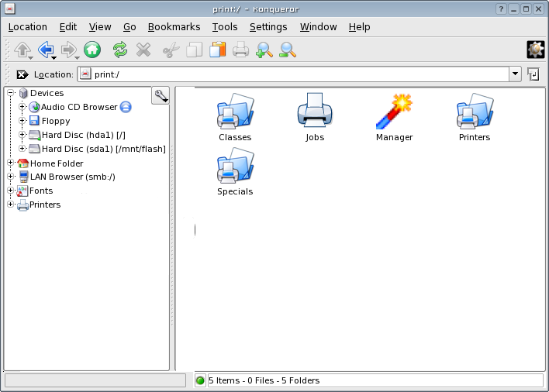Screen dimensions: 549x392
Task: Select Printers in the sidebar tree
Action: tap(45, 205)
